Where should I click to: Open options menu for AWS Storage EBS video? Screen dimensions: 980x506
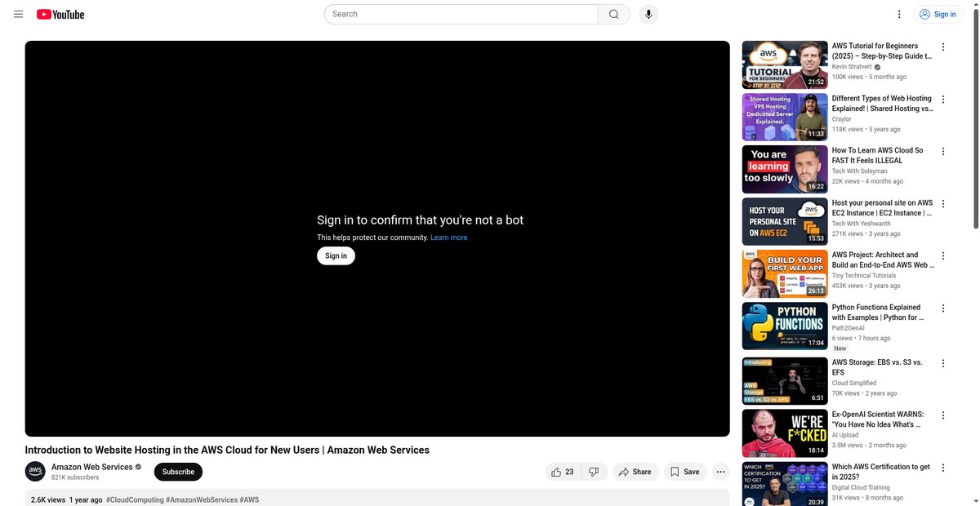pos(943,364)
